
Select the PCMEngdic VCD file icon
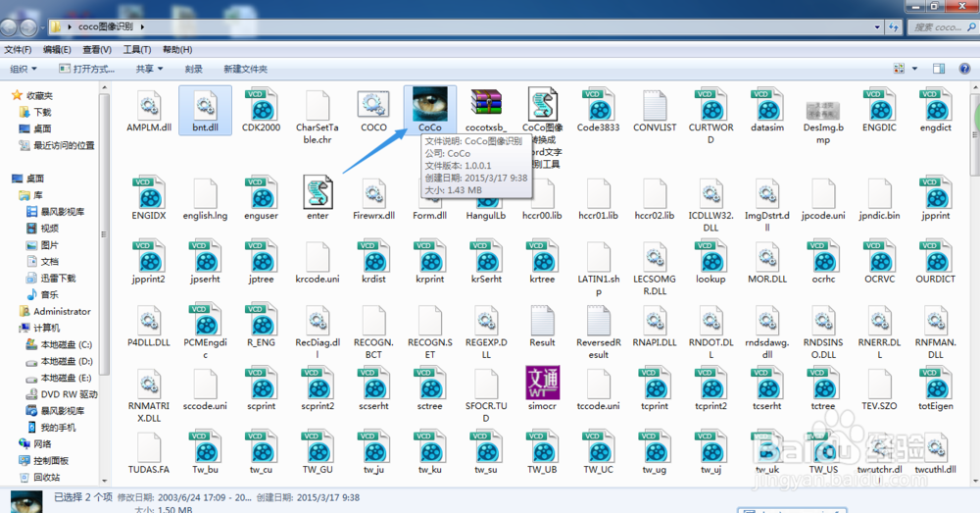(x=205, y=320)
